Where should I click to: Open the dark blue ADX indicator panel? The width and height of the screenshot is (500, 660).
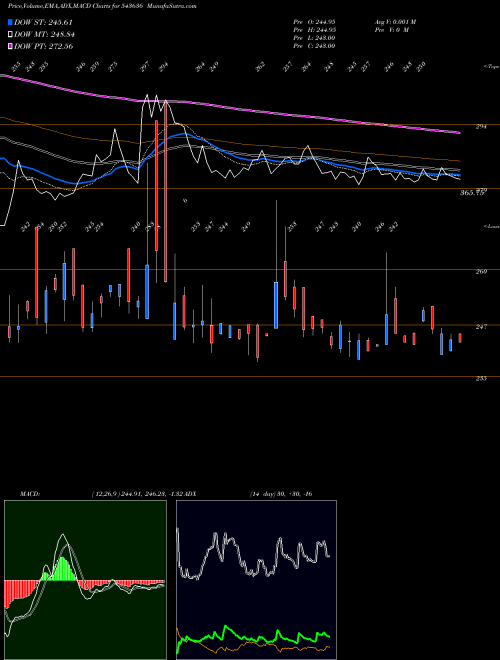256,580
